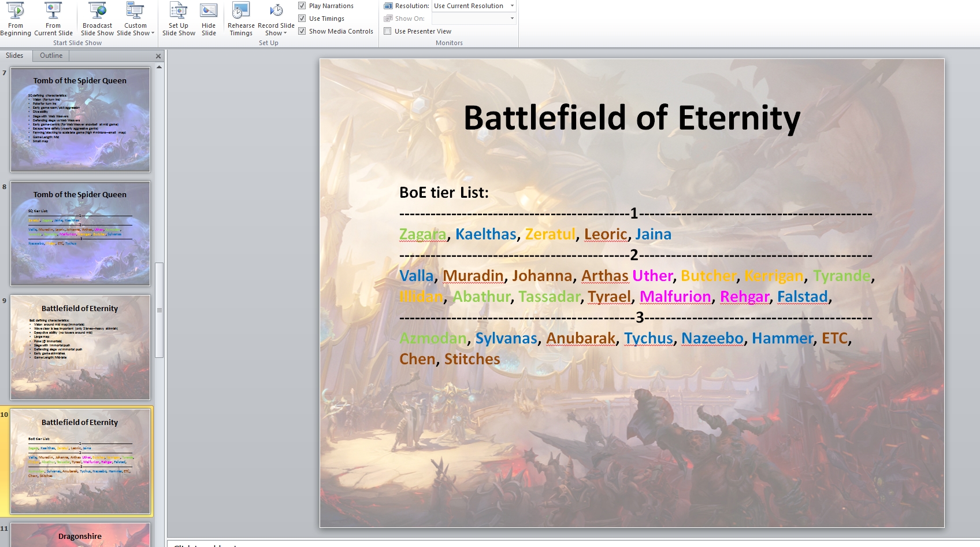Select slide 8 Tomb of the Spider Queen thumbnail
Viewport: 980px width, 547px height.
[80, 234]
